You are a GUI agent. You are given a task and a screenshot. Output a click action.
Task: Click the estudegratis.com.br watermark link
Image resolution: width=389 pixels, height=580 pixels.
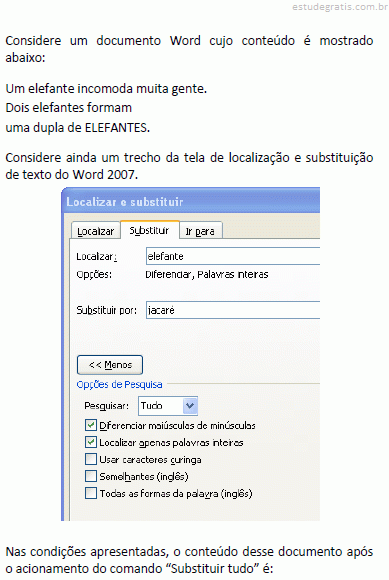[339, 7]
